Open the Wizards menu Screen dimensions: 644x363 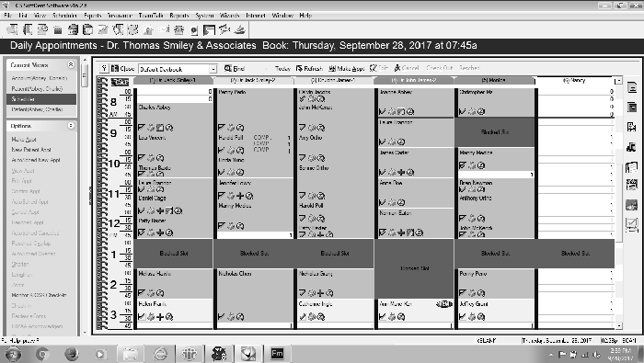pyautogui.click(x=230, y=16)
